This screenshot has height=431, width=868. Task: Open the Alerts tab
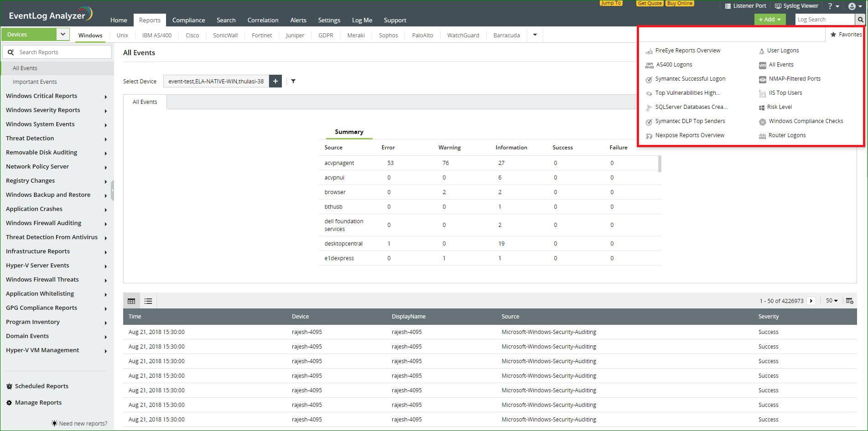[x=298, y=20]
